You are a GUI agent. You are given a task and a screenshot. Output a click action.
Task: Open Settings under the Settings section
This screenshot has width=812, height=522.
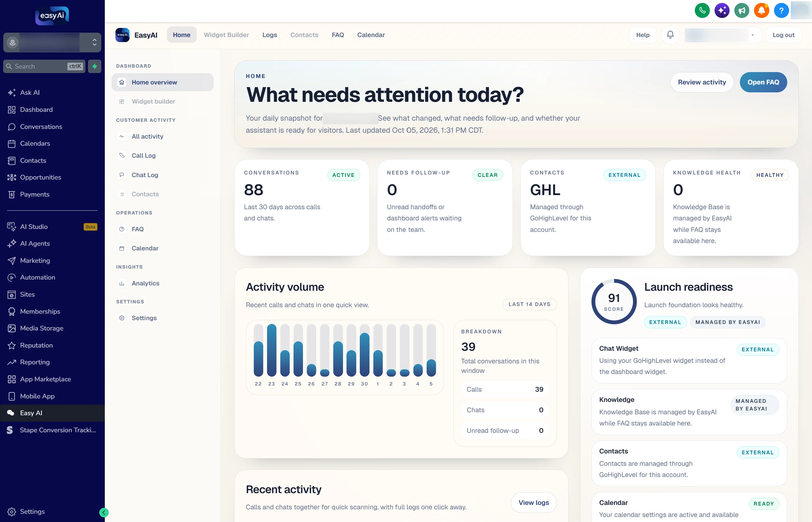pos(163,318)
